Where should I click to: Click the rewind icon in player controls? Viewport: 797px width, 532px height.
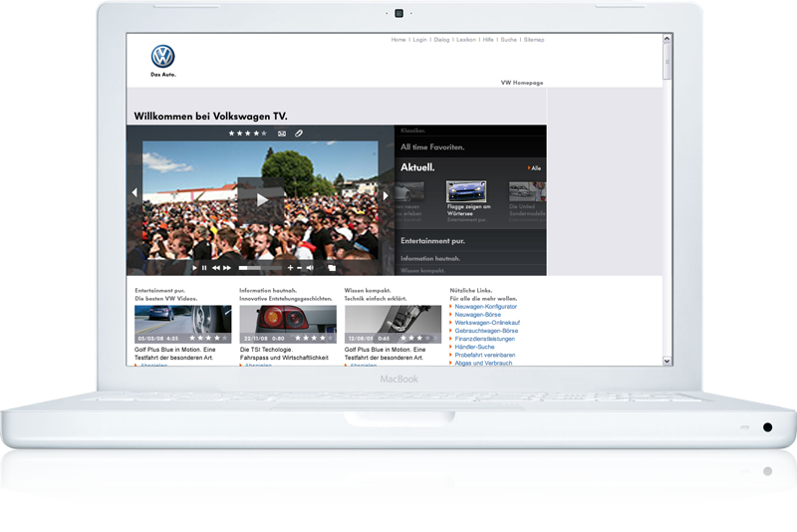[216, 268]
